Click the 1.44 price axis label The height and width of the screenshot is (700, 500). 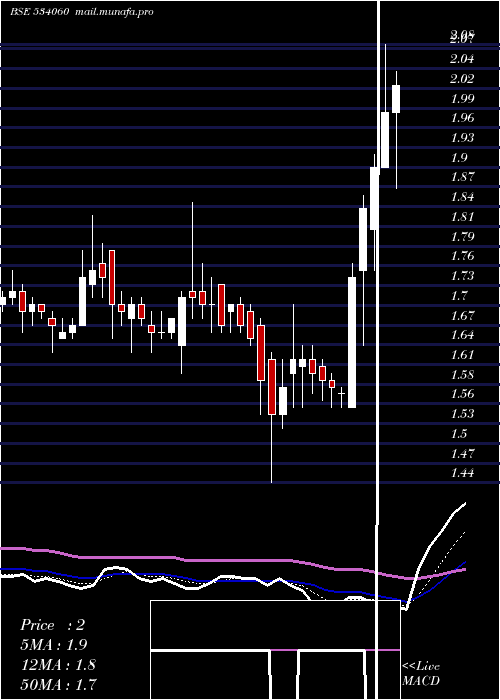(462, 473)
